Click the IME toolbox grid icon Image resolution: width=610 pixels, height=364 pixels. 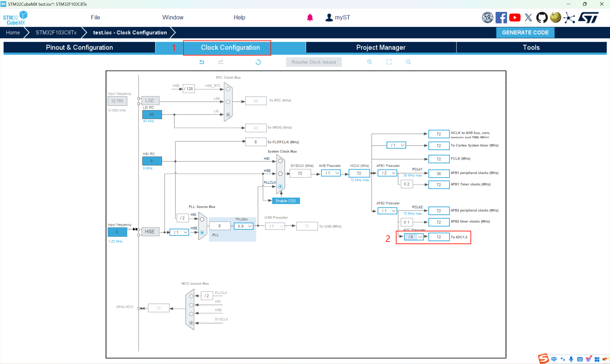597,359
